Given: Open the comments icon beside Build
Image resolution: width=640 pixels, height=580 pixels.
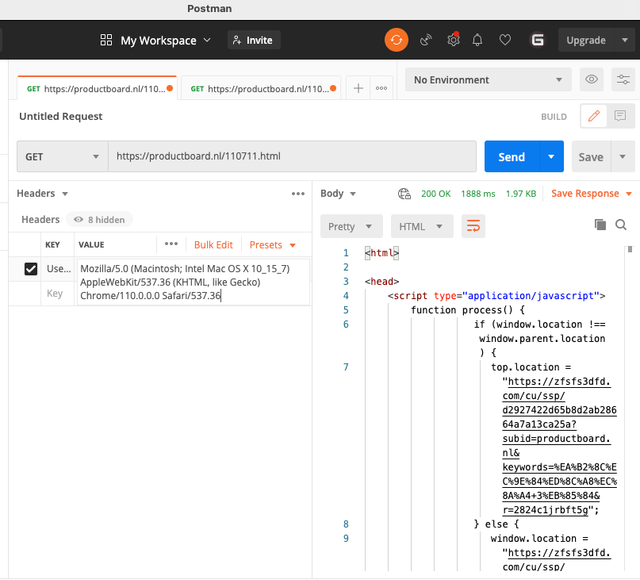Looking at the screenshot, I should [x=621, y=116].
